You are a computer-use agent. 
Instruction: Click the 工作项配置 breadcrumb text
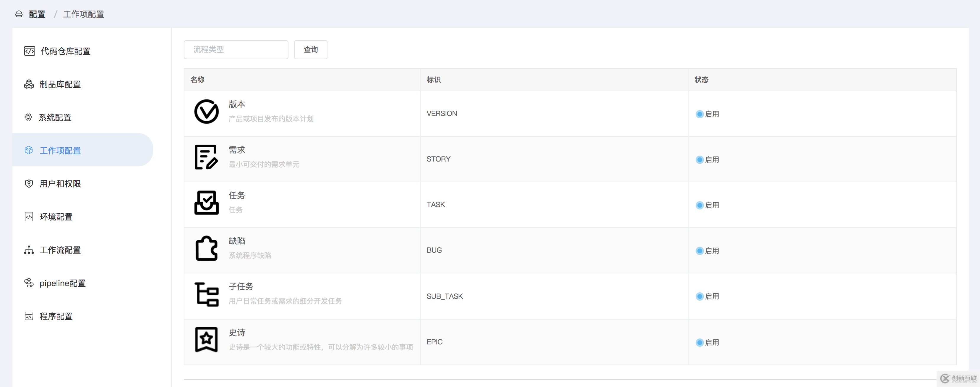tap(84, 14)
